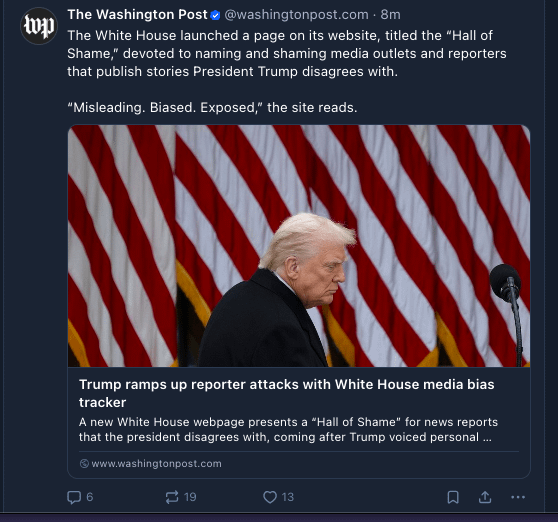Image resolution: width=558 pixels, height=522 pixels.
Task: Click the blue verified checkmark badge
Action: coord(215,15)
